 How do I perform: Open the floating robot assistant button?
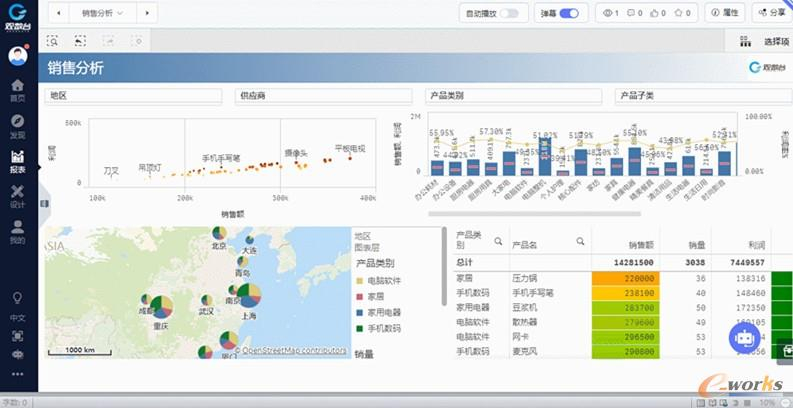click(x=743, y=338)
